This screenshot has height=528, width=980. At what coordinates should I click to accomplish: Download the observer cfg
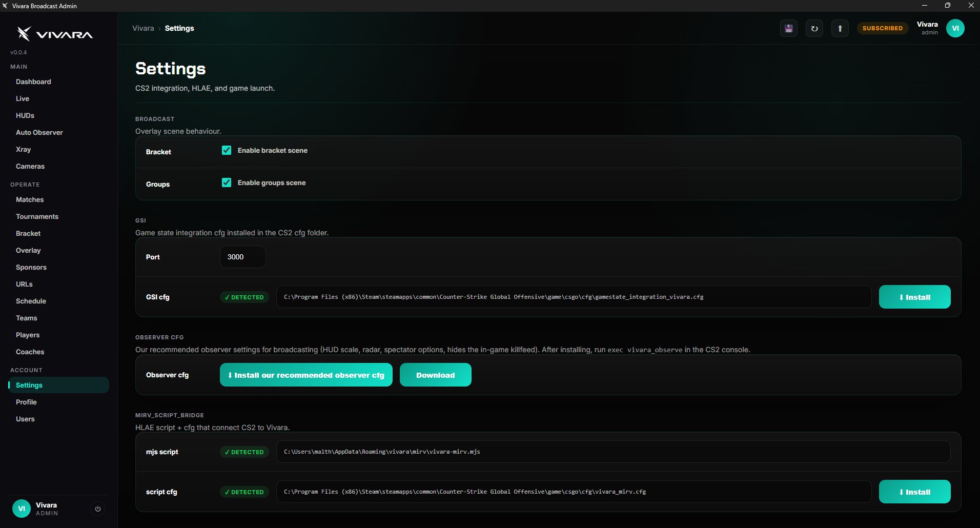coord(435,375)
